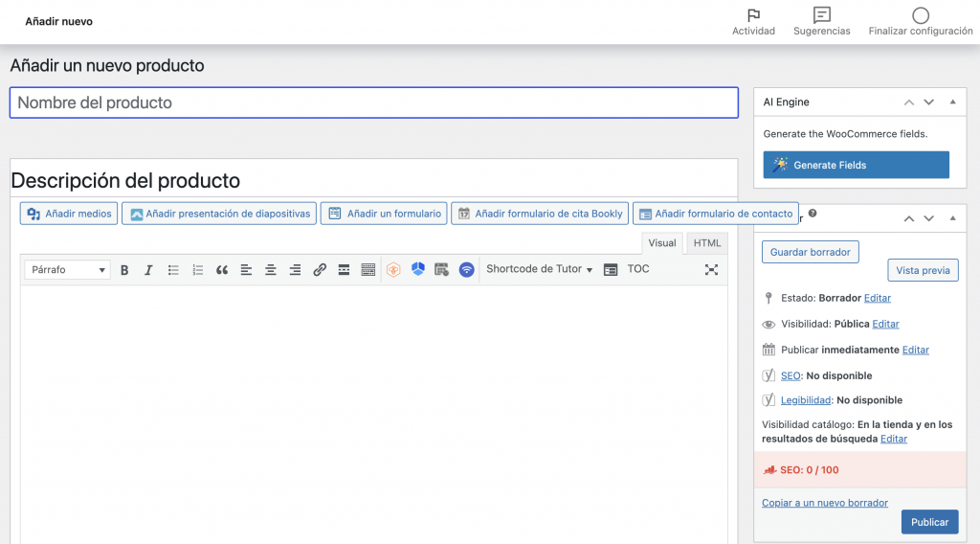
Task: Toggle bold formatting in the editor toolbar
Action: (x=124, y=270)
